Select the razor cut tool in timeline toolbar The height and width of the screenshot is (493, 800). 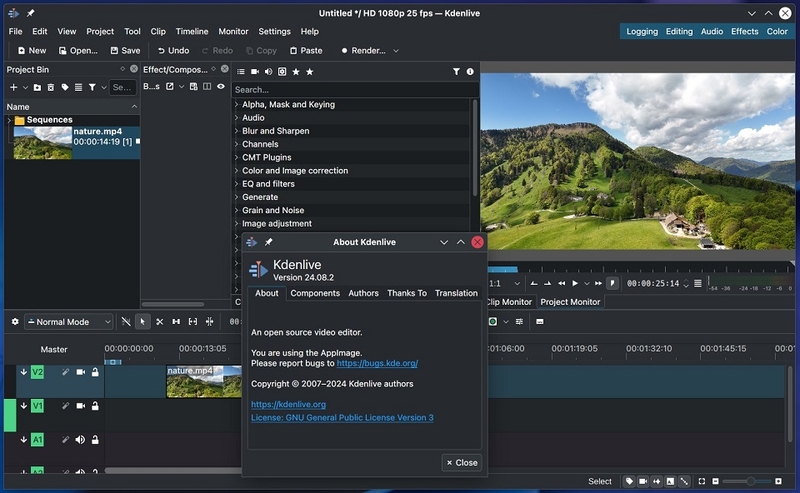tap(160, 322)
